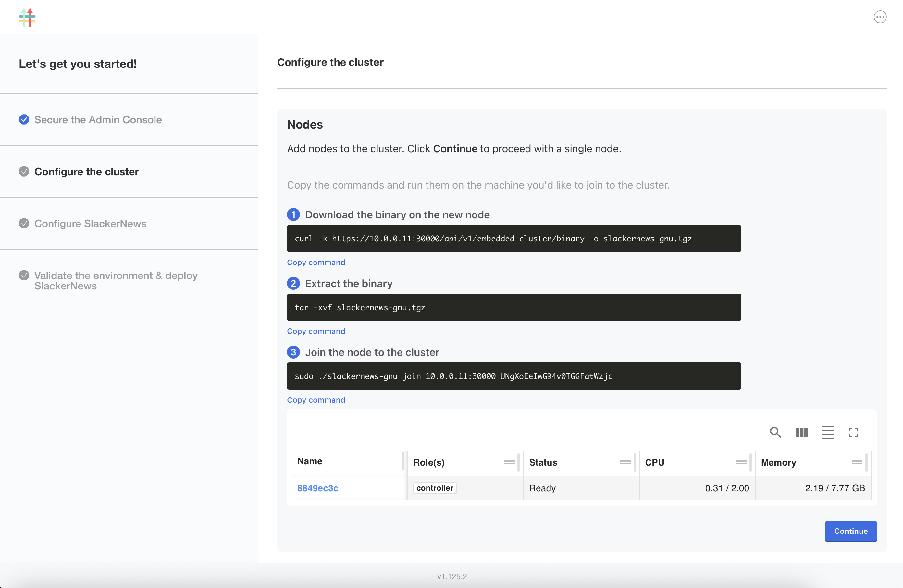Viewport: 903px width, 588px height.
Task: Click the SlackerNews logo
Action: [27, 18]
